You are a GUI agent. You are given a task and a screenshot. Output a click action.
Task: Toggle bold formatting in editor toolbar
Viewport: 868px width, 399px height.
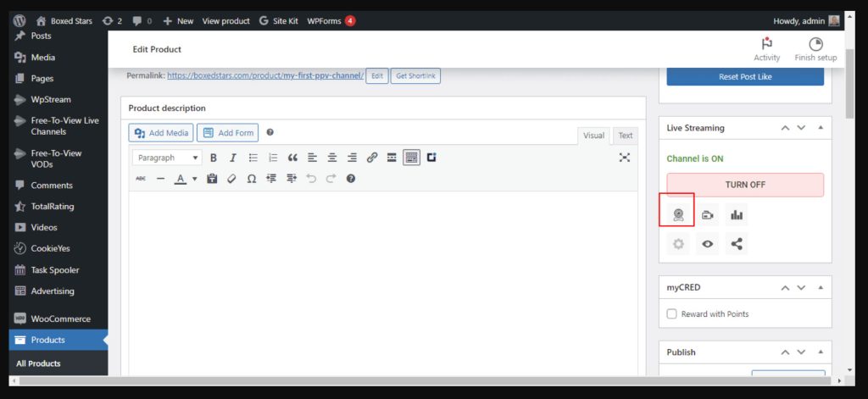click(x=214, y=158)
